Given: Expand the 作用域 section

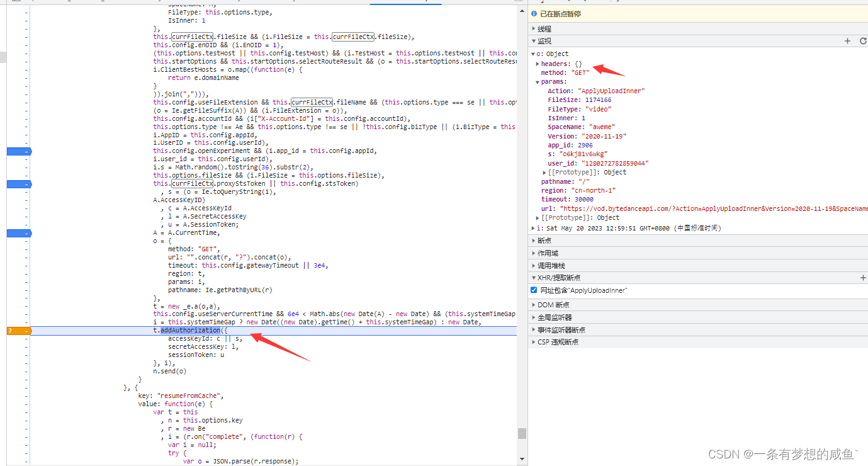Looking at the screenshot, I should (534, 253).
